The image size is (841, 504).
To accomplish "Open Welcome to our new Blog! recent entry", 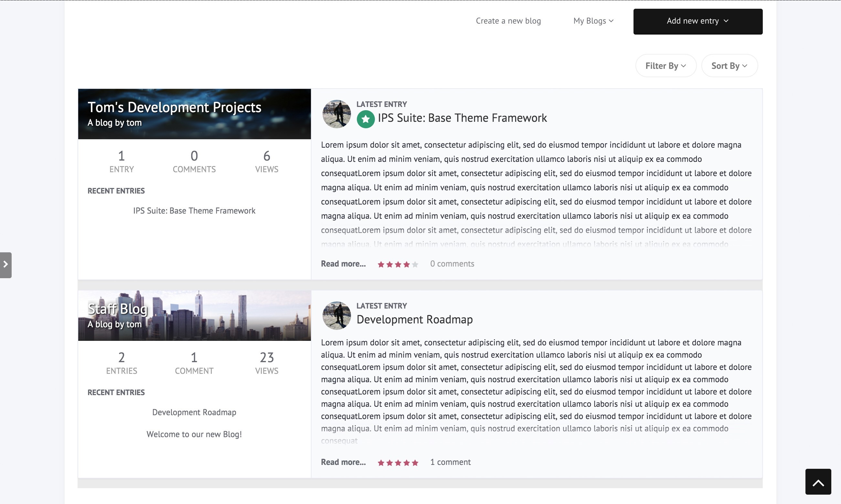I will pos(194,435).
